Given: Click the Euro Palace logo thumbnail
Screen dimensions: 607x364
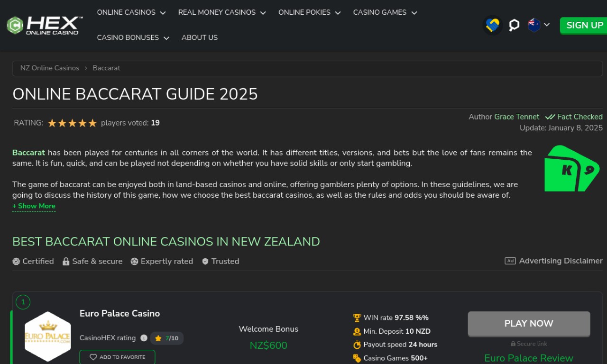Looking at the screenshot, I should [x=47, y=336].
